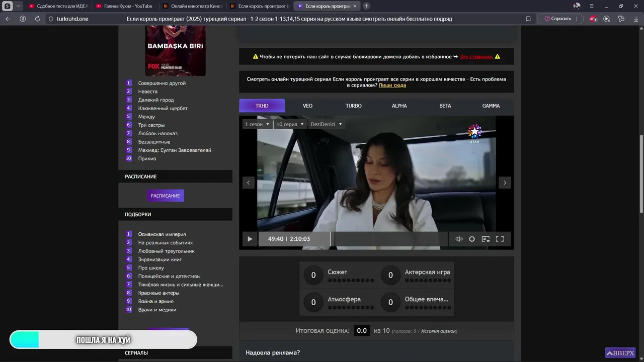Image resolution: width=644 pixels, height=362 pixels.
Task: Rate Сюжет using its dot scale
Action: pos(351,280)
